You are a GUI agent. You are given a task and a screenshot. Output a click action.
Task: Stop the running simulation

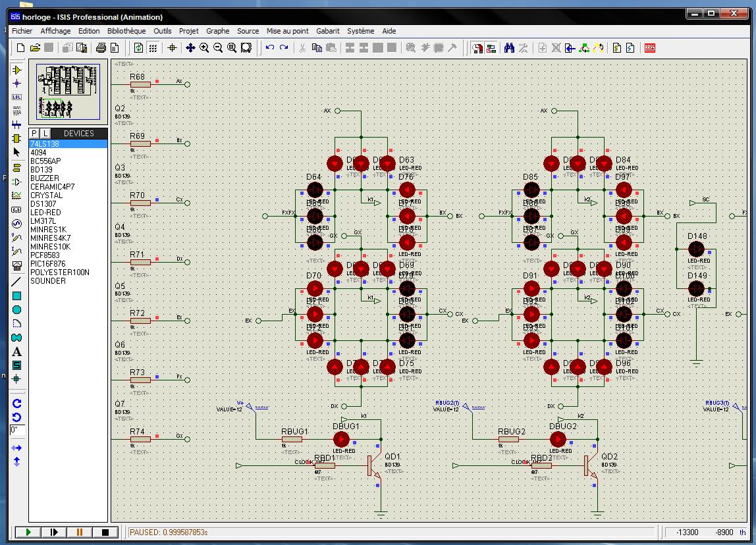104,532
